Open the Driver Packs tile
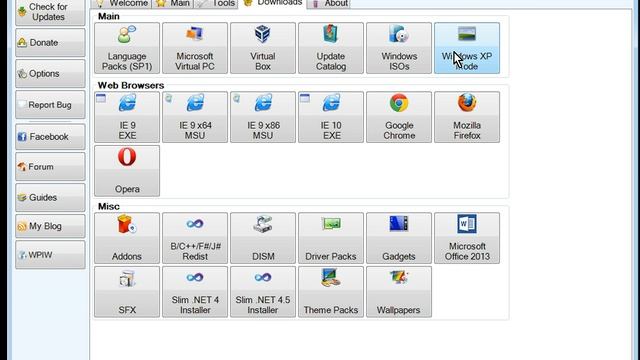Screen dimensions: 640x360 [331, 238]
